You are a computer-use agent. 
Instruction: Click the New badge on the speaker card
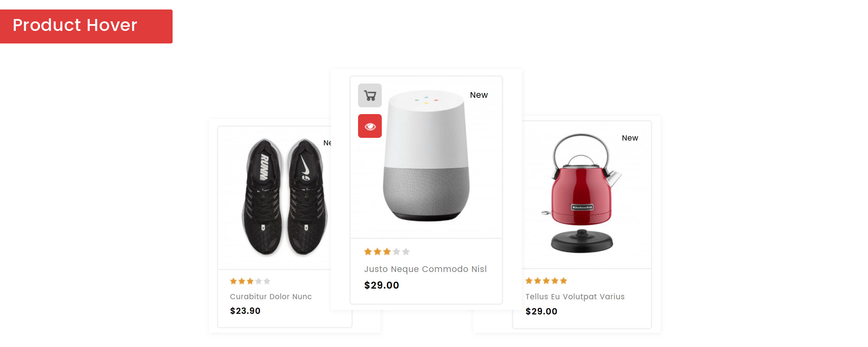(479, 95)
